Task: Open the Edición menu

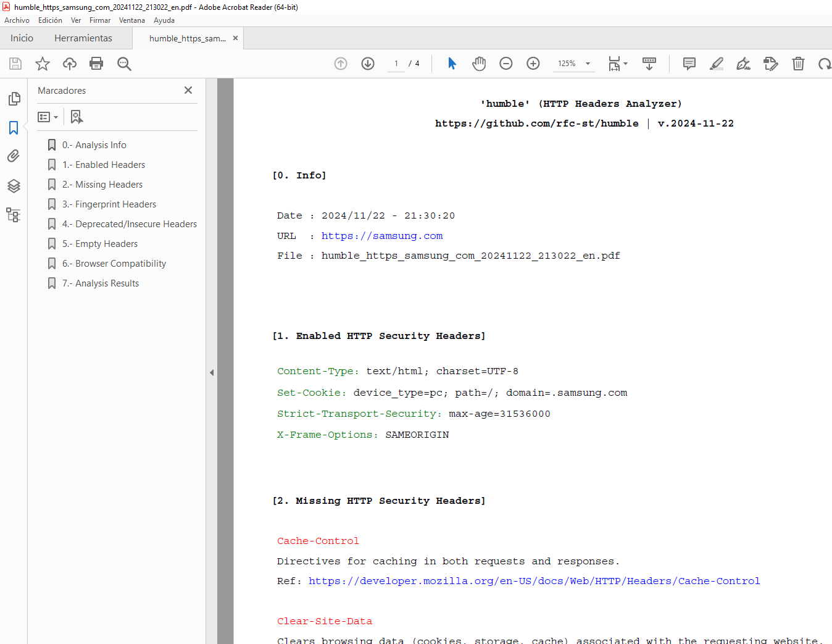Action: (50, 20)
